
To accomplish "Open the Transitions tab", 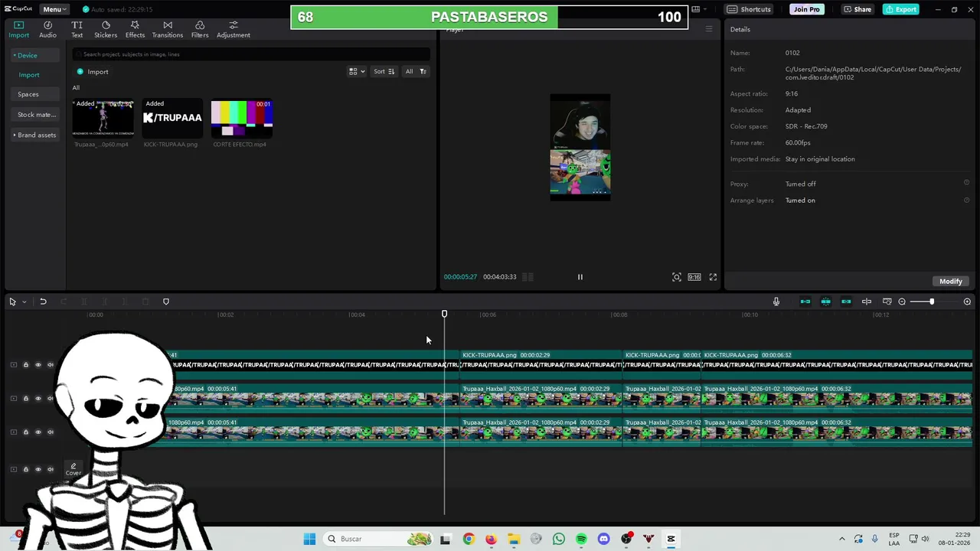I will click(168, 29).
